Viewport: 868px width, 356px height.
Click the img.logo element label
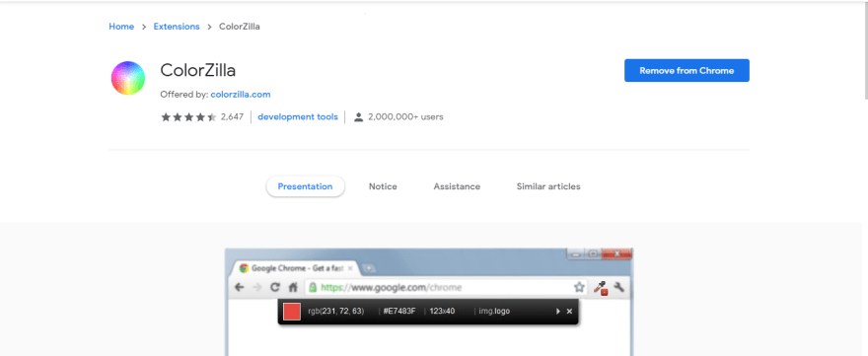[495, 312]
